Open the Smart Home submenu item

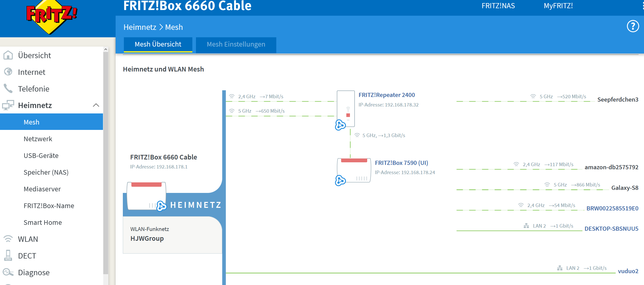coord(43,222)
